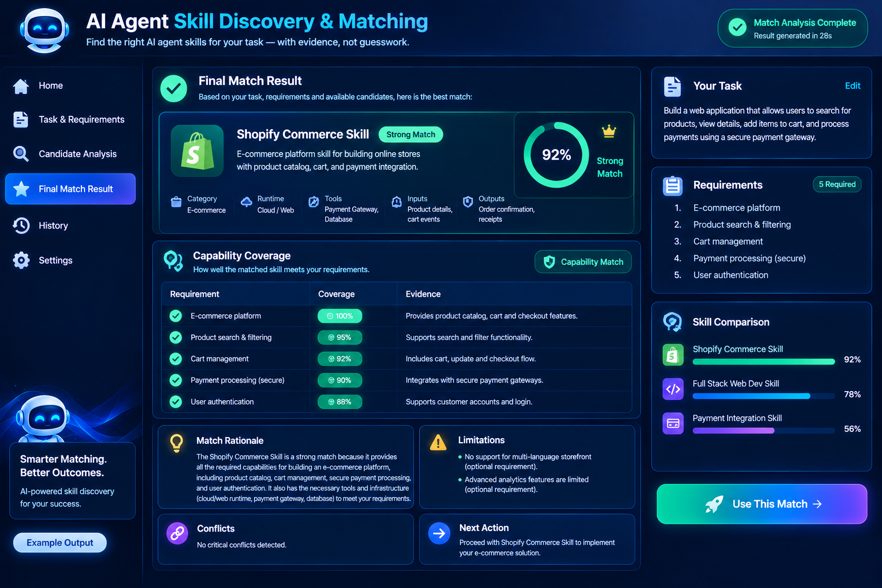This screenshot has width=882, height=588.
Task: Click the Match Rationale lightbulb icon
Action: pyautogui.click(x=177, y=443)
